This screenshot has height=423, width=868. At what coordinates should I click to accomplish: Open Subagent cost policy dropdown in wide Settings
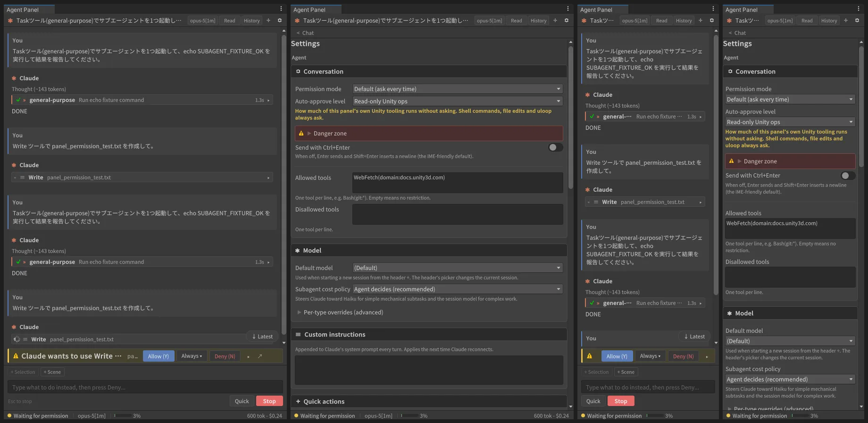(458, 289)
